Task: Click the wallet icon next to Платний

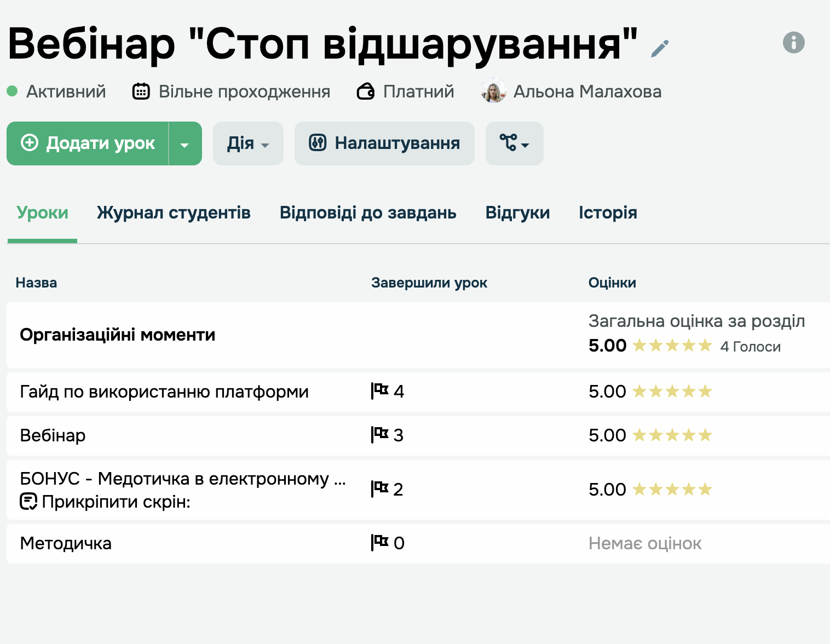Action: point(366,91)
